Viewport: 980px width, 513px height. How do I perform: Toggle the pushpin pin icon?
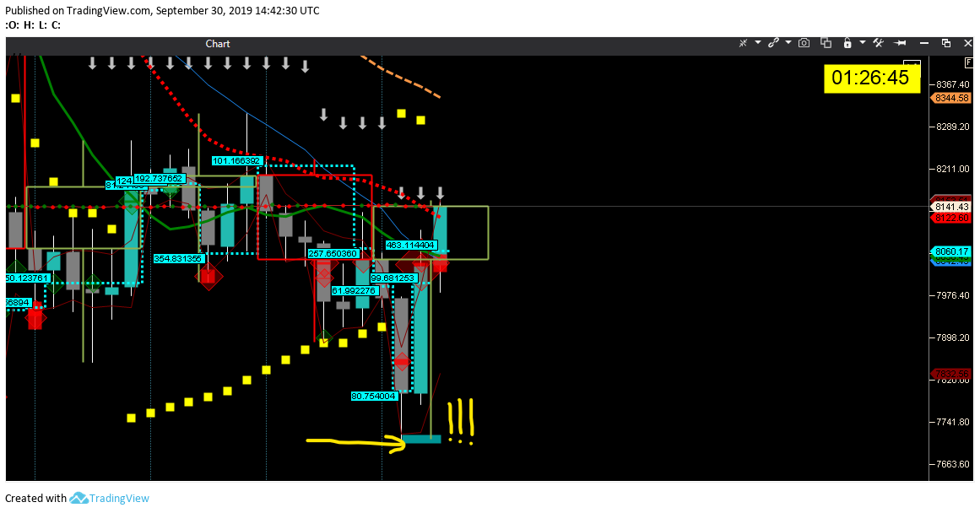click(x=900, y=43)
